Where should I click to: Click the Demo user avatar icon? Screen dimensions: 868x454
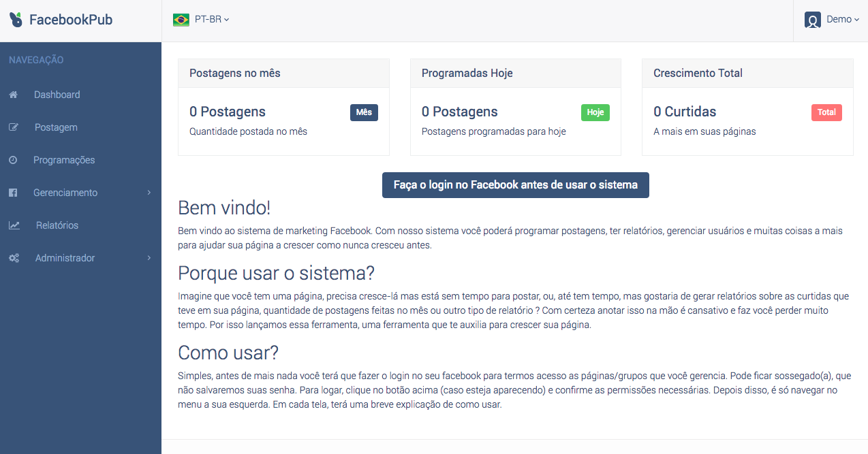point(813,20)
